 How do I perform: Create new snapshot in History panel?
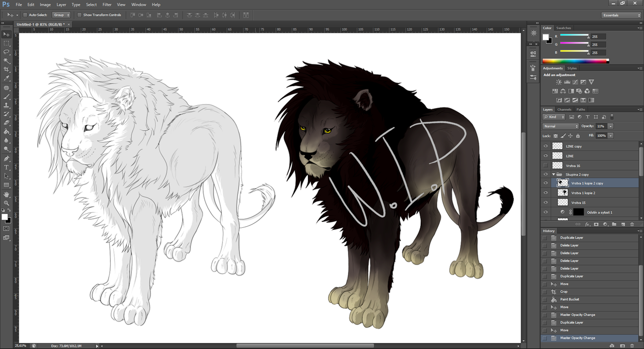click(x=622, y=345)
